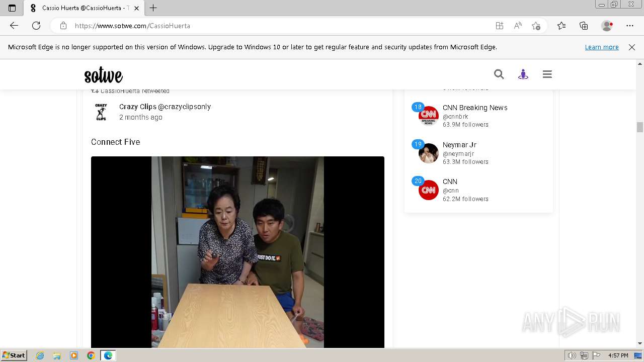Launch Chrome from taskbar
Viewport: 644px width, 362px height.
(x=91, y=355)
